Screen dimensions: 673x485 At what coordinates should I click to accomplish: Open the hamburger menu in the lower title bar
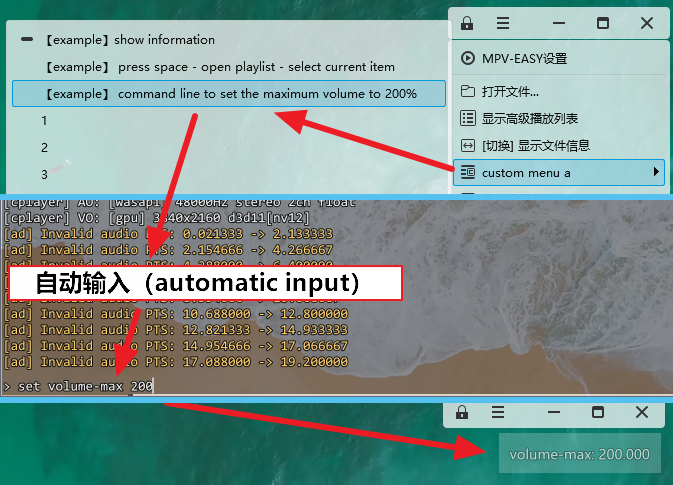coord(497,412)
